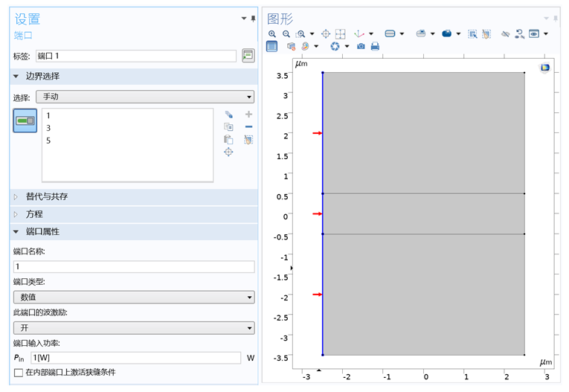The height and width of the screenshot is (392, 569).
Task: Toggle the activate selection switch
Action: click(x=25, y=121)
